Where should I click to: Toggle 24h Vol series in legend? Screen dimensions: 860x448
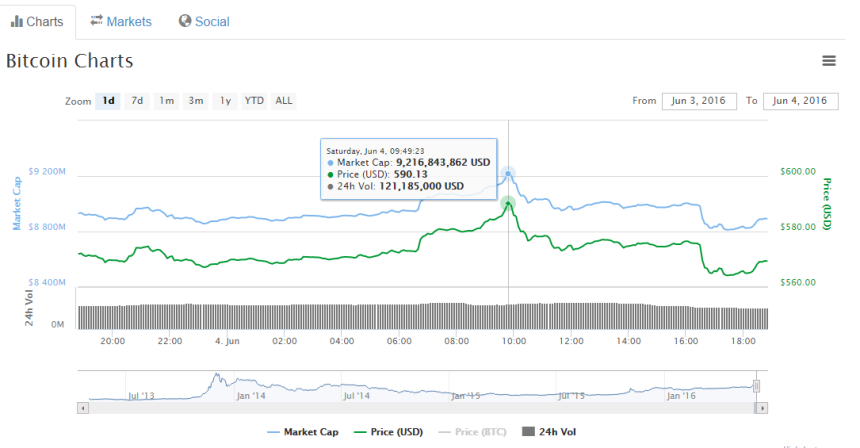pyautogui.click(x=549, y=432)
